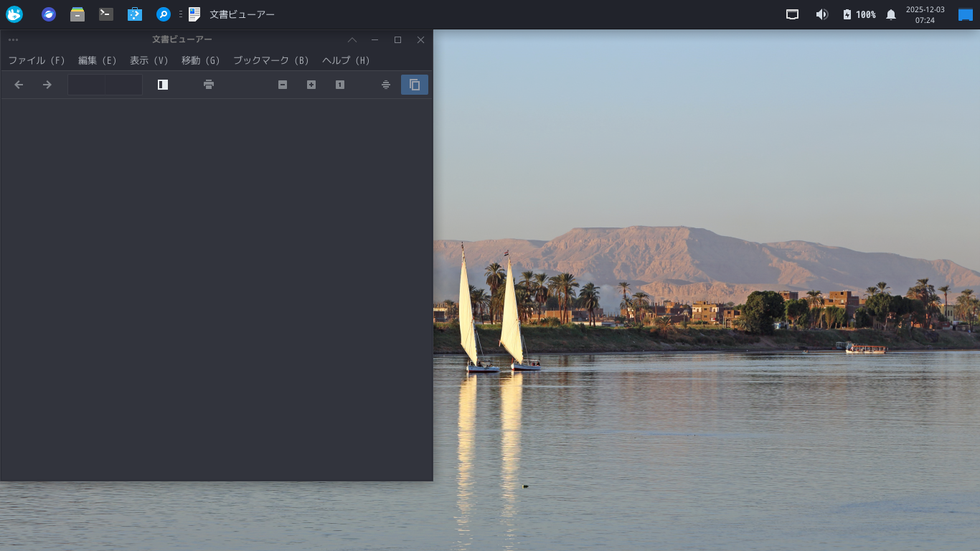980x551 pixels.
Task: Open notifications with the bell icon
Action: pos(891,14)
